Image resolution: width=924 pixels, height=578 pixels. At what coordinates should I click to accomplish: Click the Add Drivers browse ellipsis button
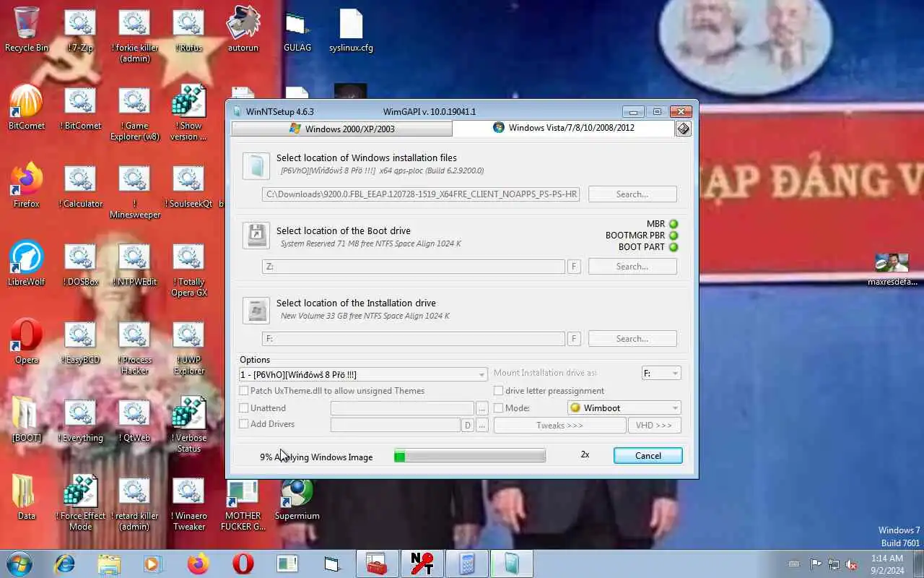[482, 426]
